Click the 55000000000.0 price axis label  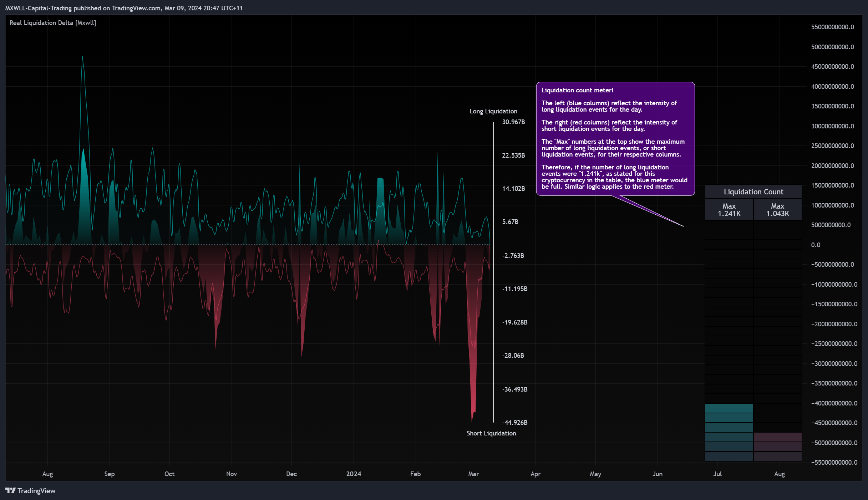point(832,27)
